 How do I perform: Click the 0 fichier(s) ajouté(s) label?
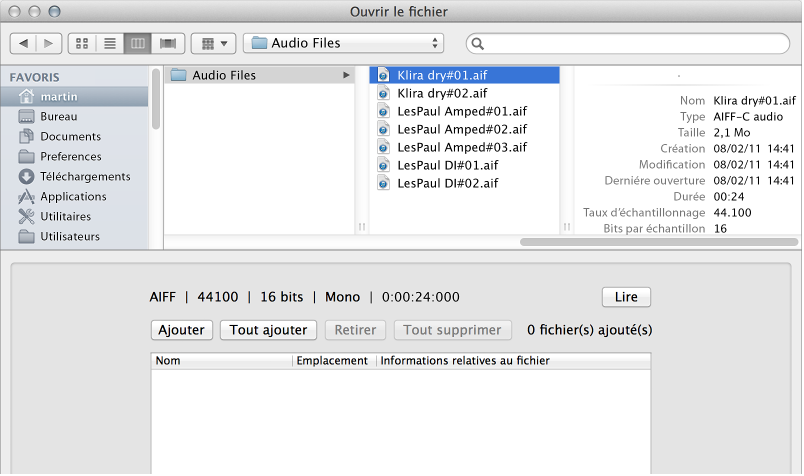[x=590, y=330]
